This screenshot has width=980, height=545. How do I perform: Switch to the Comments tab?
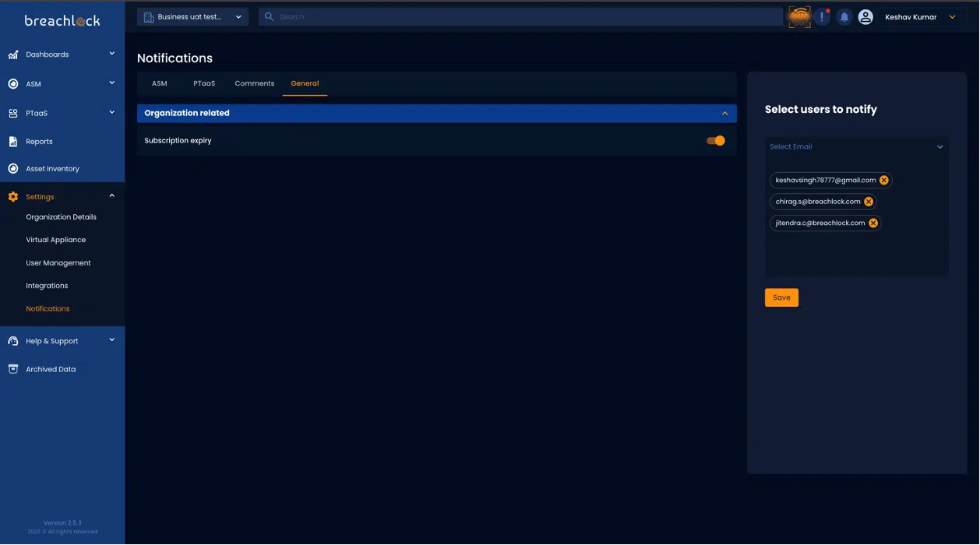click(x=255, y=83)
